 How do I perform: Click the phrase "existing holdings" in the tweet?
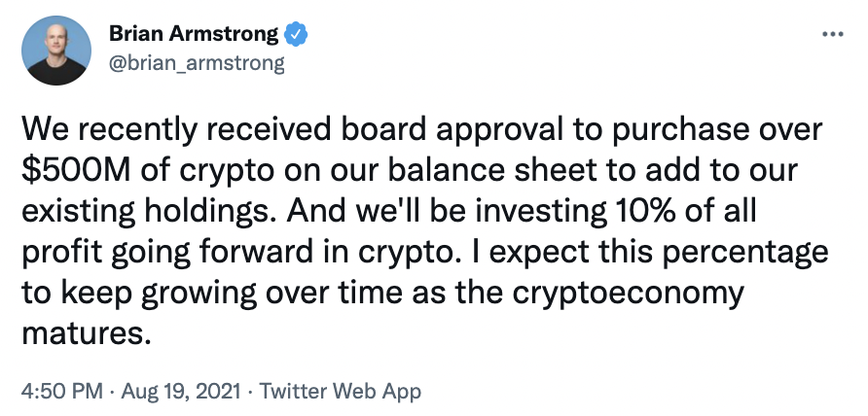(150, 211)
